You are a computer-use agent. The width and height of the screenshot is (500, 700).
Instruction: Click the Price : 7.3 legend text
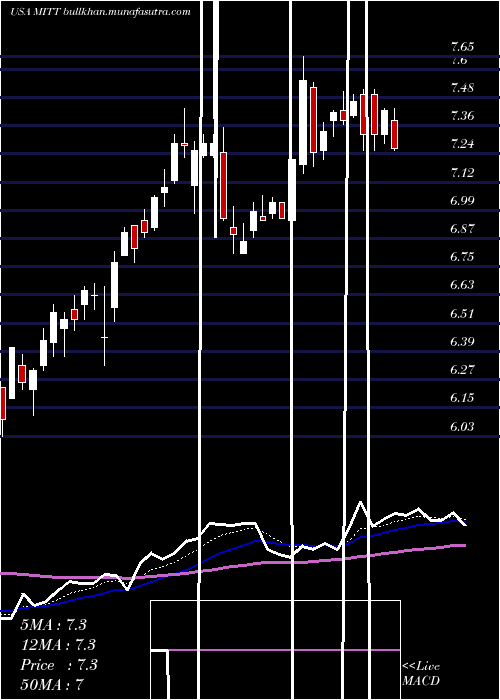coord(58,665)
